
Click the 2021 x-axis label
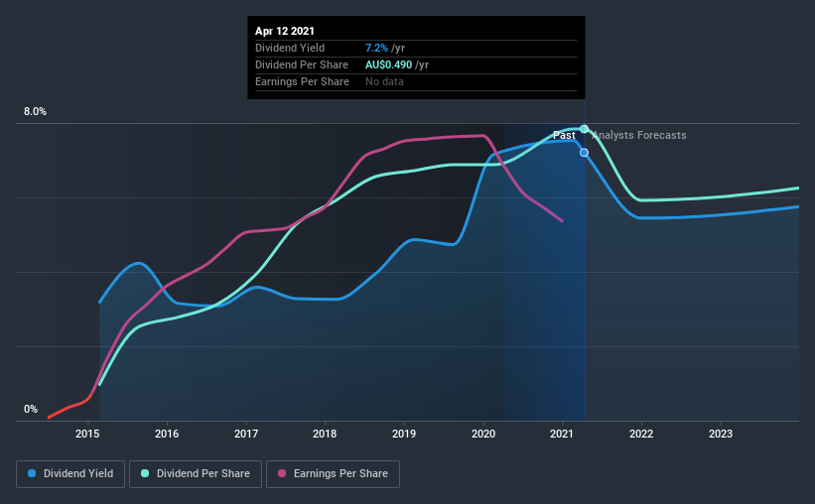(563, 434)
